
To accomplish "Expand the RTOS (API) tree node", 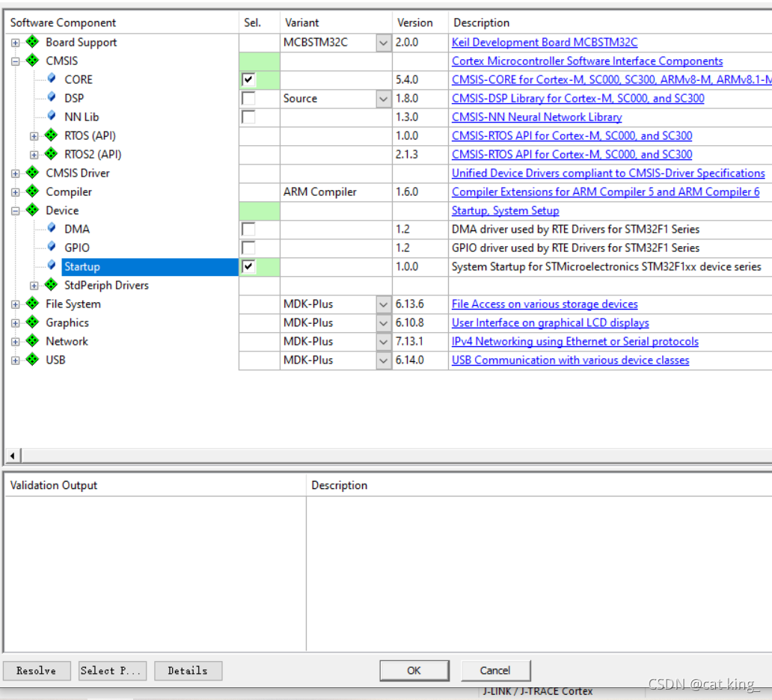I will tap(34, 136).
